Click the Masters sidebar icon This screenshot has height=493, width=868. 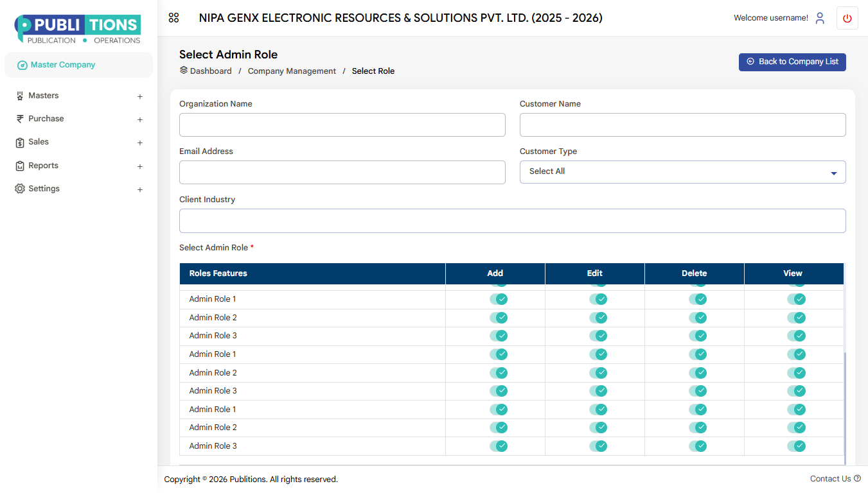point(20,96)
